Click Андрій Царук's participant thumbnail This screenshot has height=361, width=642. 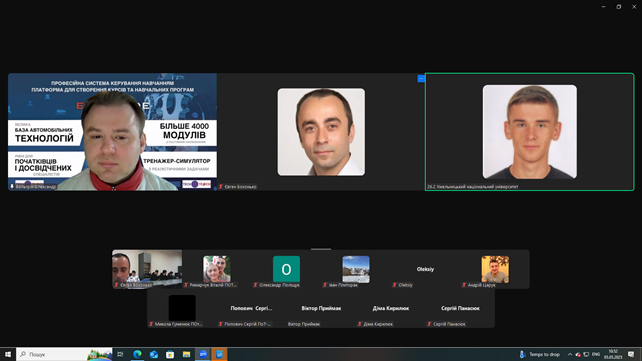coord(495,269)
